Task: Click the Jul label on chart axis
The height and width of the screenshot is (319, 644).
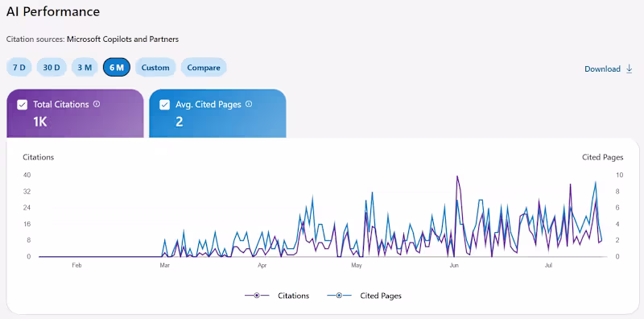Action: coord(548,266)
